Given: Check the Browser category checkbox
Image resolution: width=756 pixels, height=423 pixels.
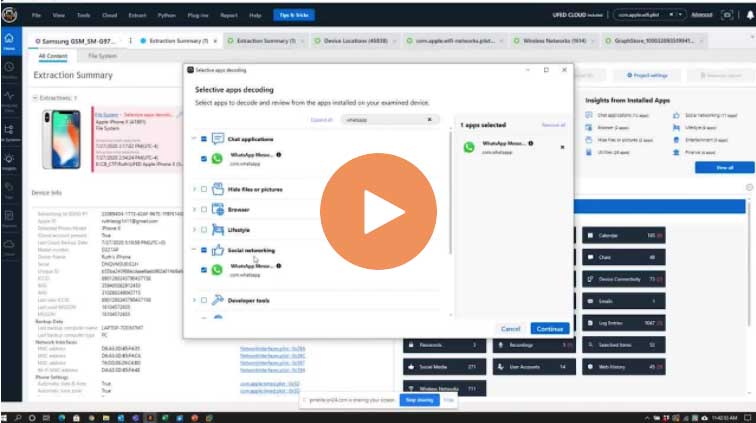Looking at the screenshot, I should (x=204, y=209).
